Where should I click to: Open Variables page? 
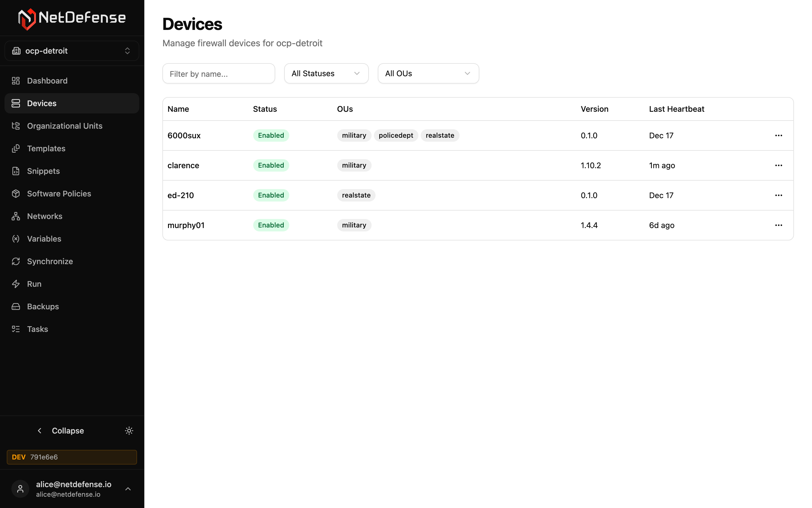pyautogui.click(x=72, y=238)
